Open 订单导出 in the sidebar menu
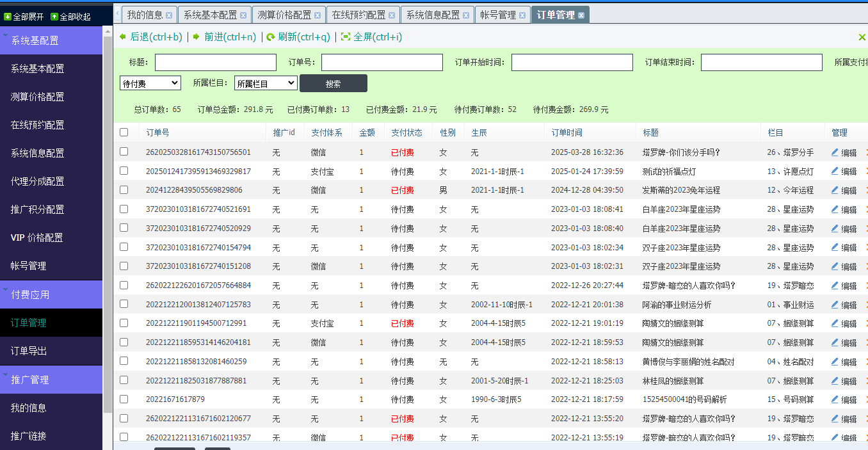This screenshot has width=868, height=450. tap(29, 351)
